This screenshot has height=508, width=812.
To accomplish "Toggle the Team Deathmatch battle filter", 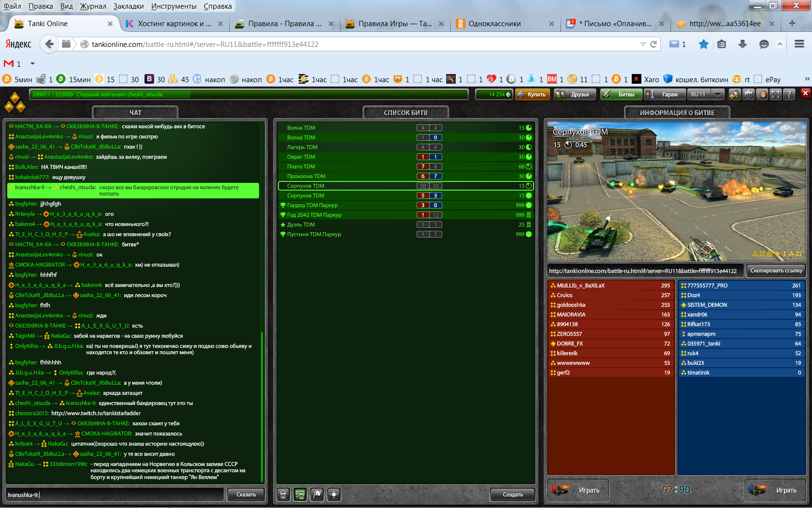I will [300, 494].
